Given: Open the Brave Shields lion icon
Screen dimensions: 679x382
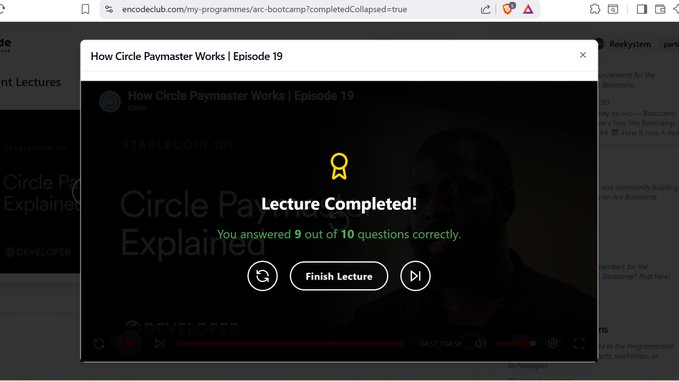Looking at the screenshot, I should click(x=508, y=9).
